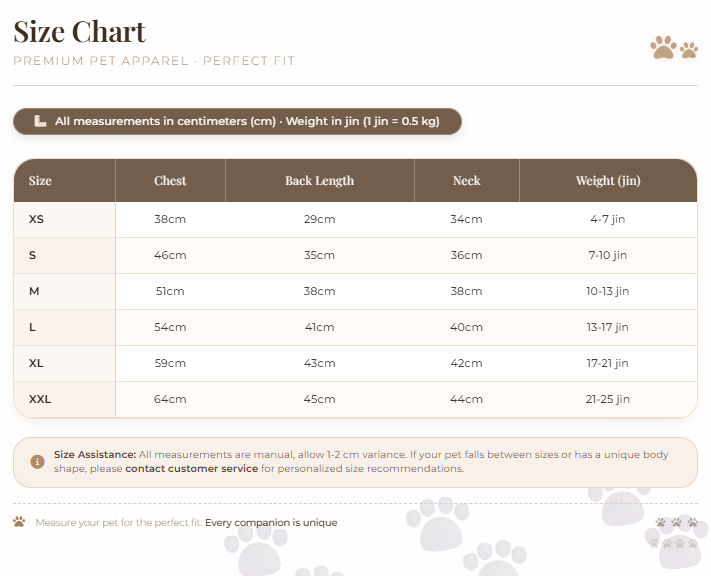Select the Chest column header

[x=170, y=181]
